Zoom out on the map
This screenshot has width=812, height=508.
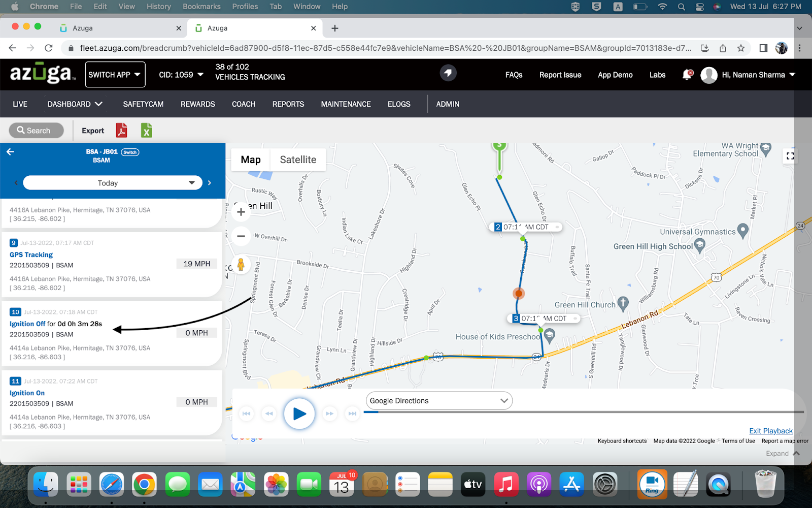(241, 236)
